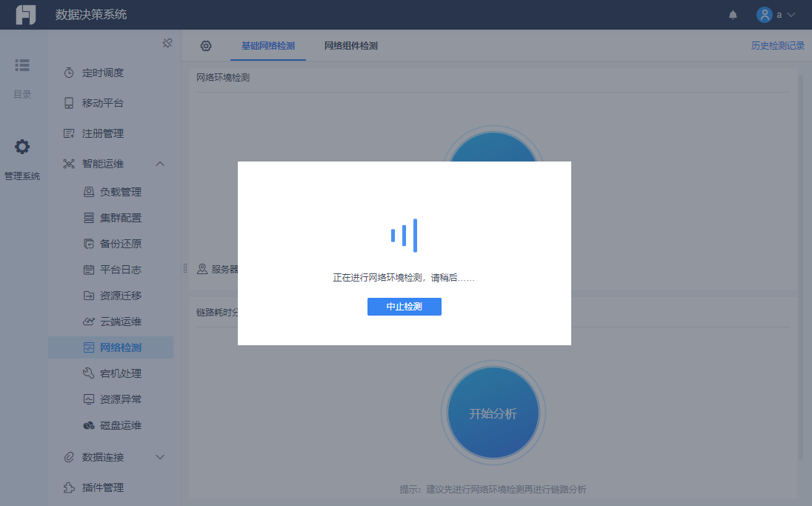Click the 网络环境检测 section heading

pyautogui.click(x=223, y=78)
